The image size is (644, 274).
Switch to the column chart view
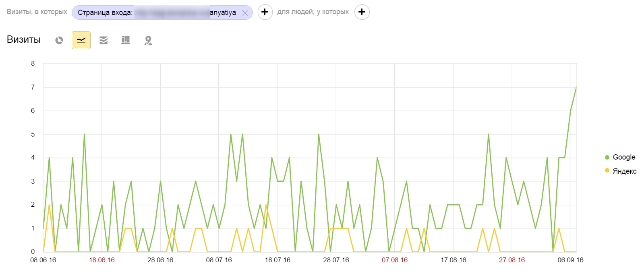tap(126, 40)
